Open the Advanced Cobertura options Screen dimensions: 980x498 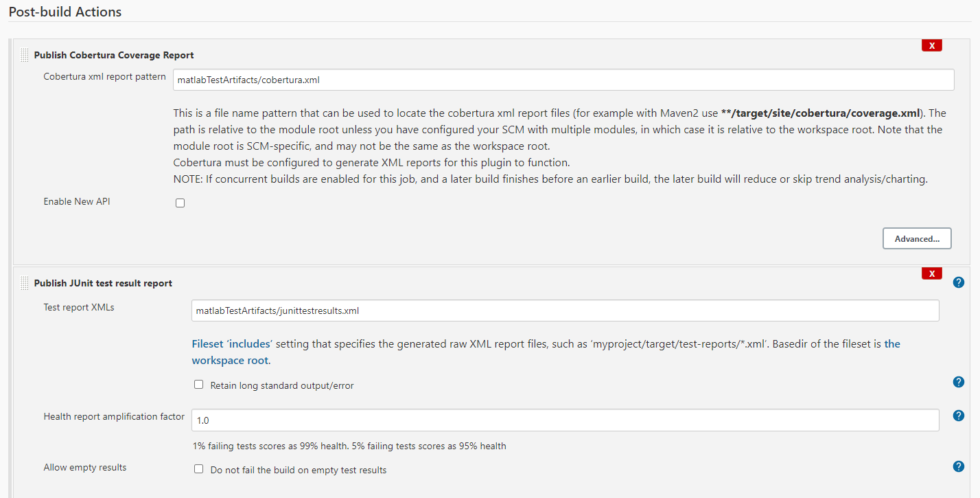(917, 238)
